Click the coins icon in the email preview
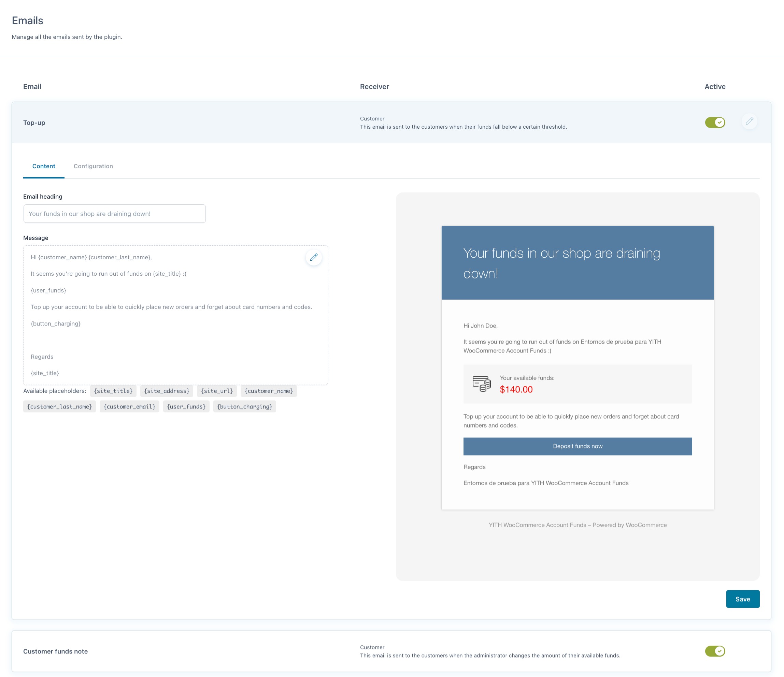The height and width of the screenshot is (677, 784). (x=481, y=384)
